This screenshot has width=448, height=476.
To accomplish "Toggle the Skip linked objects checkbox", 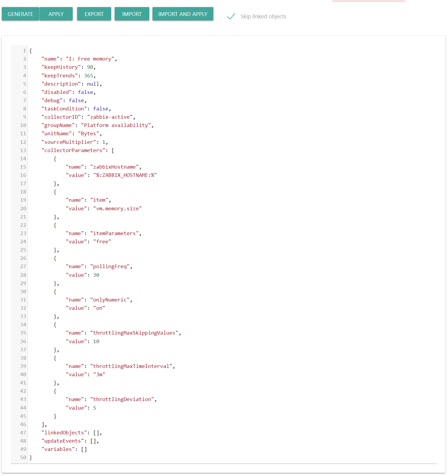I will click(231, 17).
